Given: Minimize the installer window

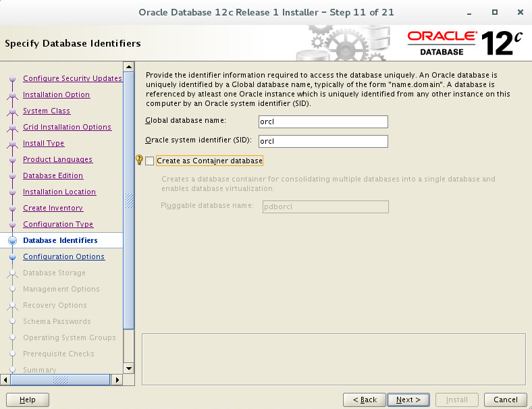Looking at the screenshot, I should (469, 13).
